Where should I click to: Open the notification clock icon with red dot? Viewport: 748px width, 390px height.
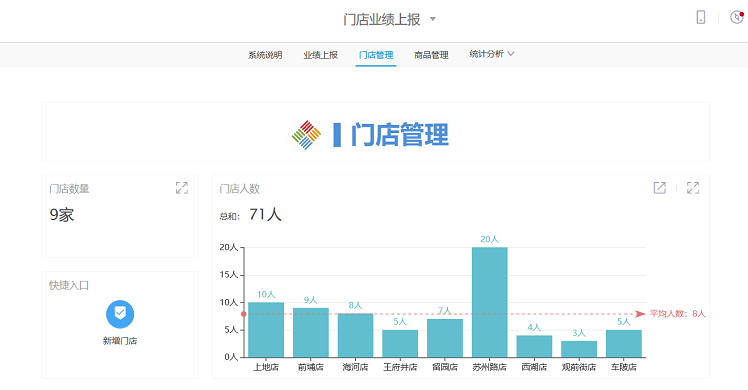point(737,17)
